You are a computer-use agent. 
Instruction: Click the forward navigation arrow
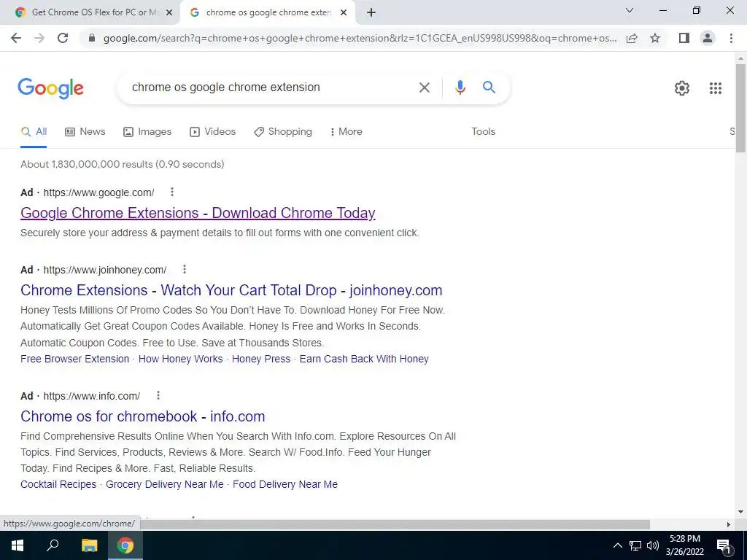click(39, 38)
